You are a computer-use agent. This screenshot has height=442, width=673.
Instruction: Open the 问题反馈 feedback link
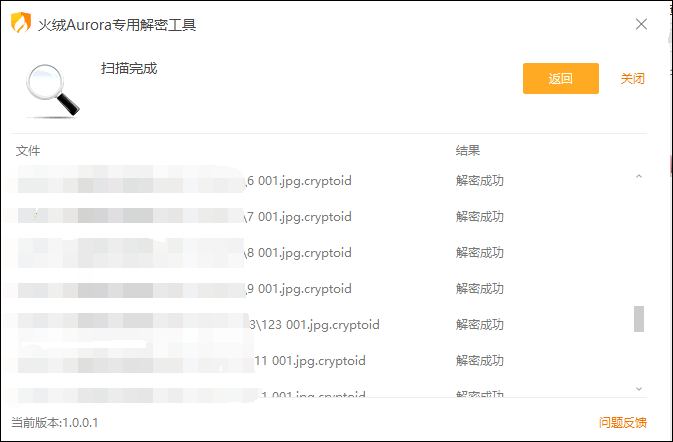coord(623,422)
